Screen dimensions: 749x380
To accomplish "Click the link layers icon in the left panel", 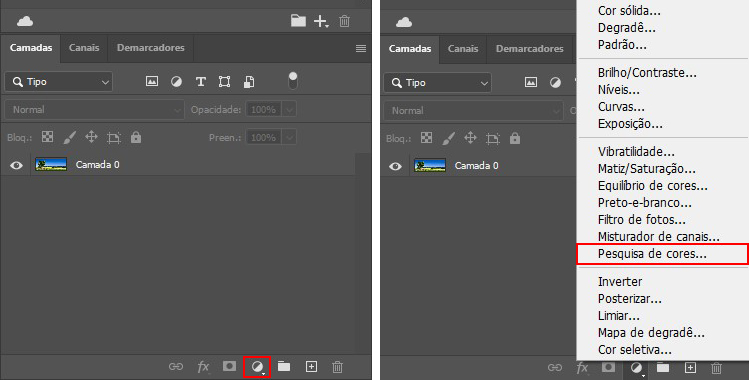I will point(176,367).
